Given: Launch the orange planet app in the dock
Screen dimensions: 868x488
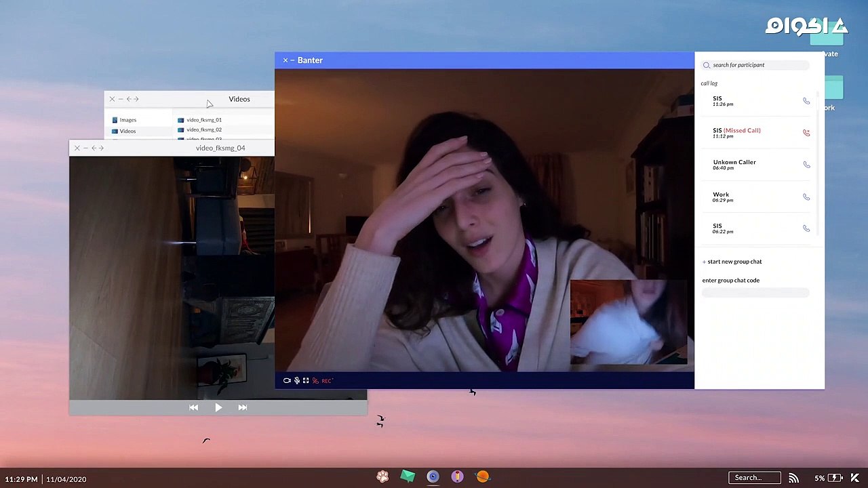Looking at the screenshot, I should tap(483, 476).
